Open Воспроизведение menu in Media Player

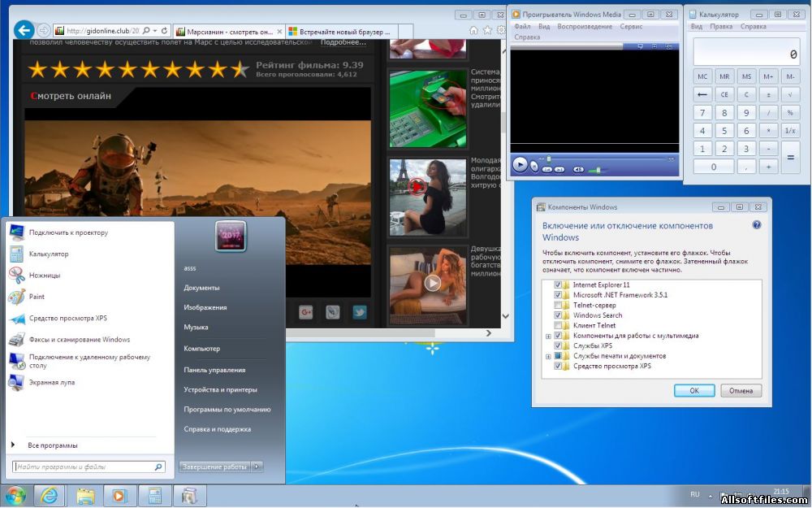585,26
